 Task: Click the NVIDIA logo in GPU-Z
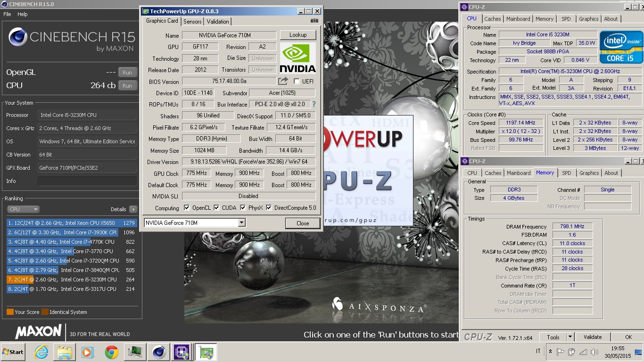pos(298,58)
